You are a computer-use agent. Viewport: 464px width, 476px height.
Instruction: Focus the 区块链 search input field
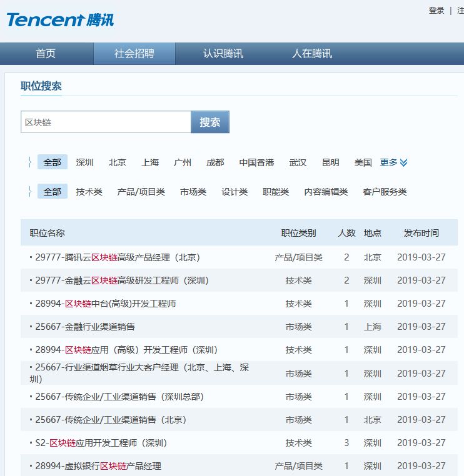tap(106, 122)
